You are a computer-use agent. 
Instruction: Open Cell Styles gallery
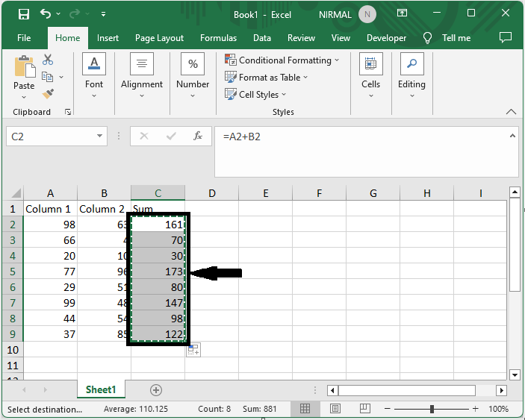coord(255,95)
